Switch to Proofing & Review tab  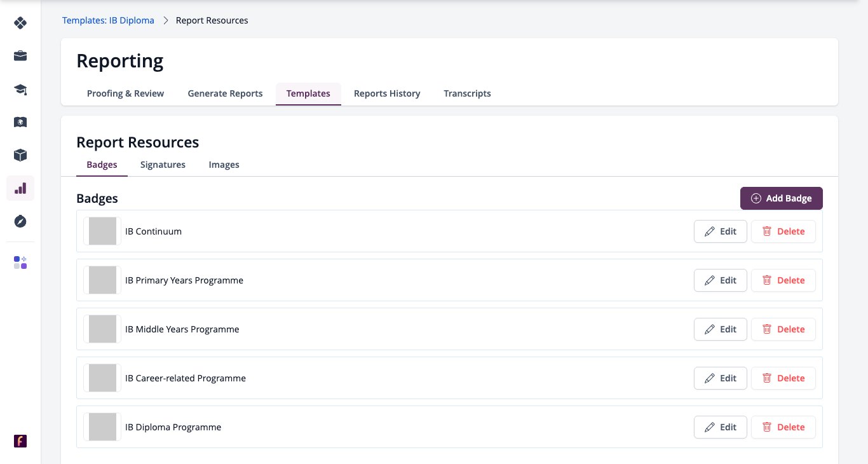coord(125,93)
